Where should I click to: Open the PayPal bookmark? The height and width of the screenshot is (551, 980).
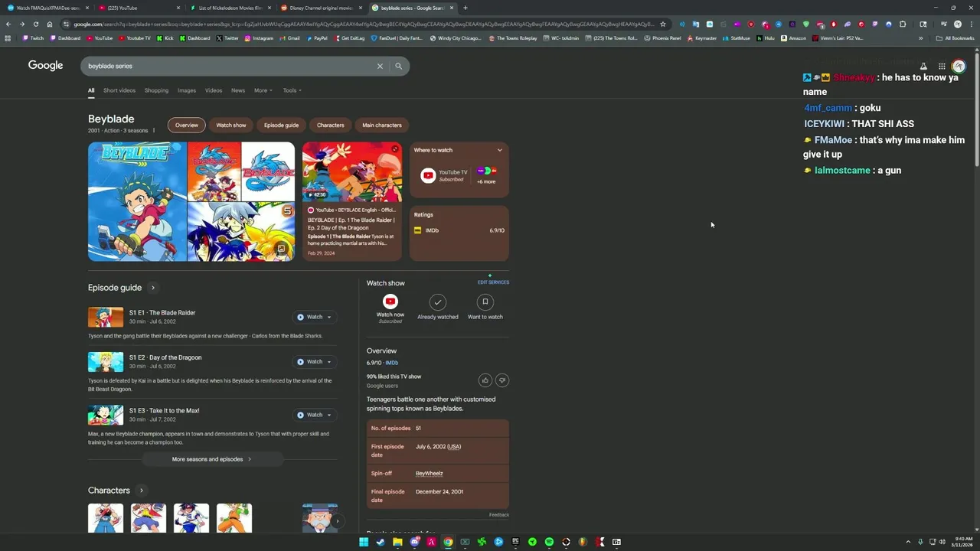point(317,38)
